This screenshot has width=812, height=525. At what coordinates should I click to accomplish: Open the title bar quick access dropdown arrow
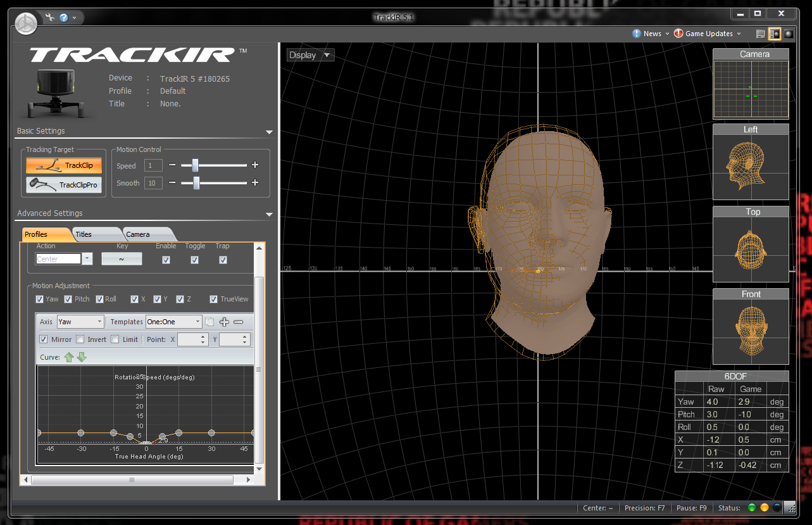coord(74,18)
